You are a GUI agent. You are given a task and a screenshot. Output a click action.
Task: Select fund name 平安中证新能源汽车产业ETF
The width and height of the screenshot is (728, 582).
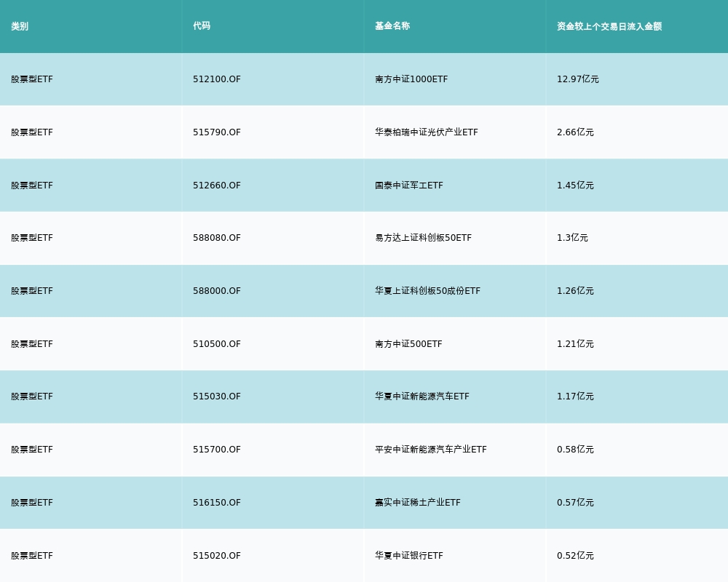(x=431, y=450)
